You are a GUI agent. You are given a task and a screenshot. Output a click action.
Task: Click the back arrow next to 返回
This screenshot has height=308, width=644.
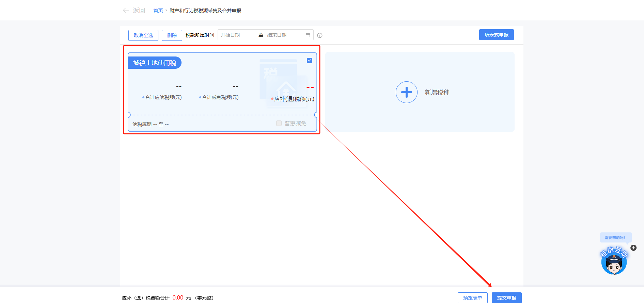click(x=126, y=10)
